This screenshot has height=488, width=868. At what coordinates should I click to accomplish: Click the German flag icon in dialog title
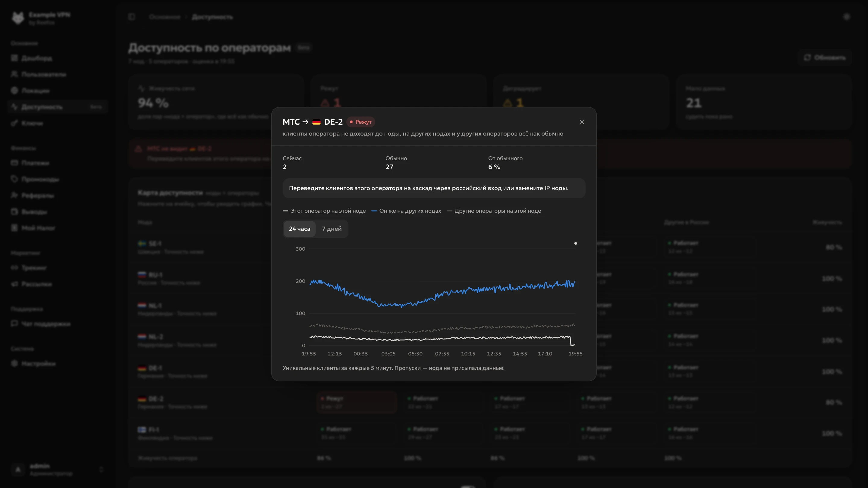tap(316, 122)
